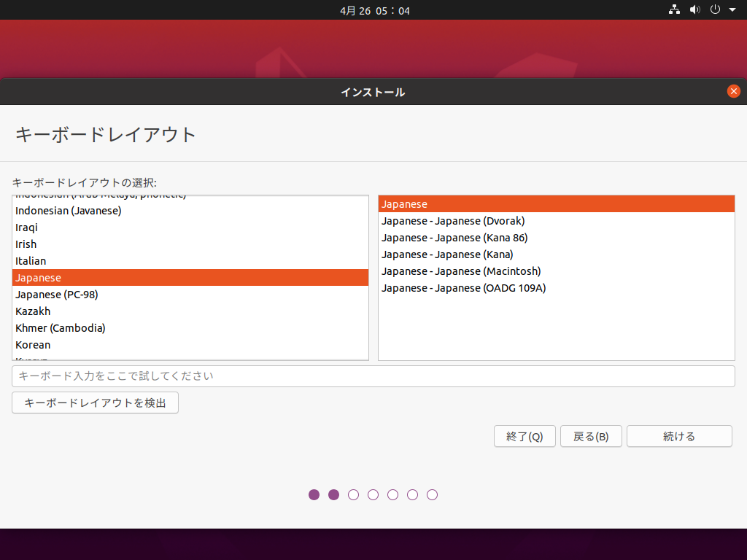Select Indonesian (Javanese) layout
Viewport: 747px width, 560px height.
[190, 211]
